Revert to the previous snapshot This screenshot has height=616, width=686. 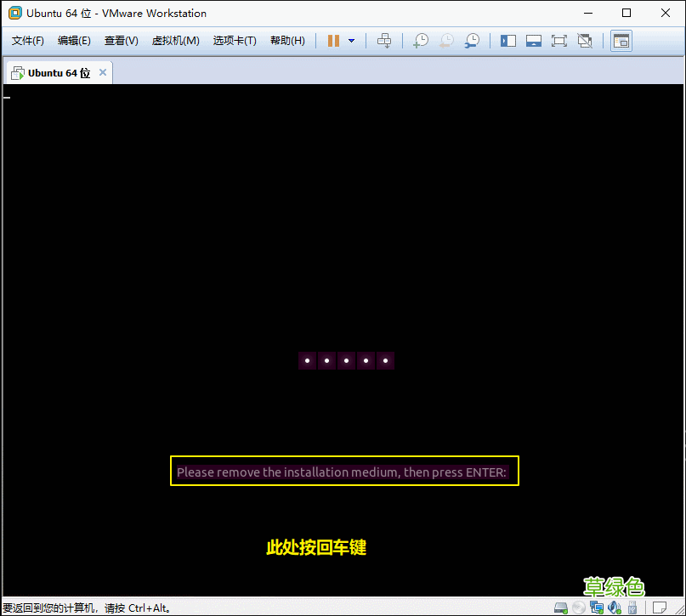[x=446, y=41]
